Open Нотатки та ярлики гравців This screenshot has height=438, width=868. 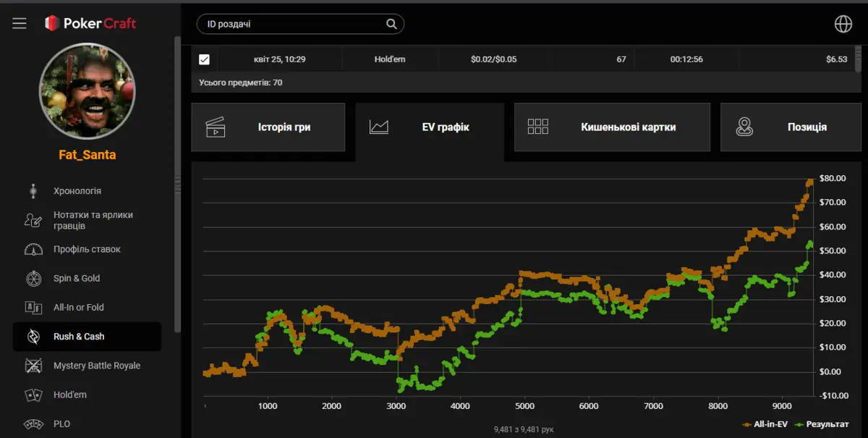pos(93,220)
